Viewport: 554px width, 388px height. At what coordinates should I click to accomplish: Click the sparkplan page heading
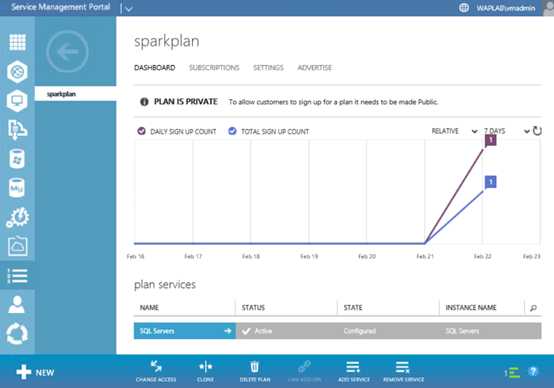[167, 41]
